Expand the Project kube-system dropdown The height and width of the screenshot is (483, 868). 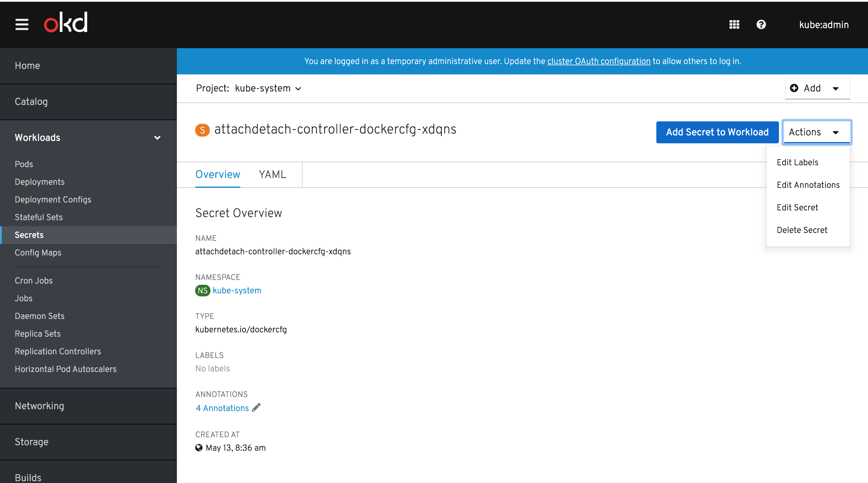pyautogui.click(x=267, y=88)
